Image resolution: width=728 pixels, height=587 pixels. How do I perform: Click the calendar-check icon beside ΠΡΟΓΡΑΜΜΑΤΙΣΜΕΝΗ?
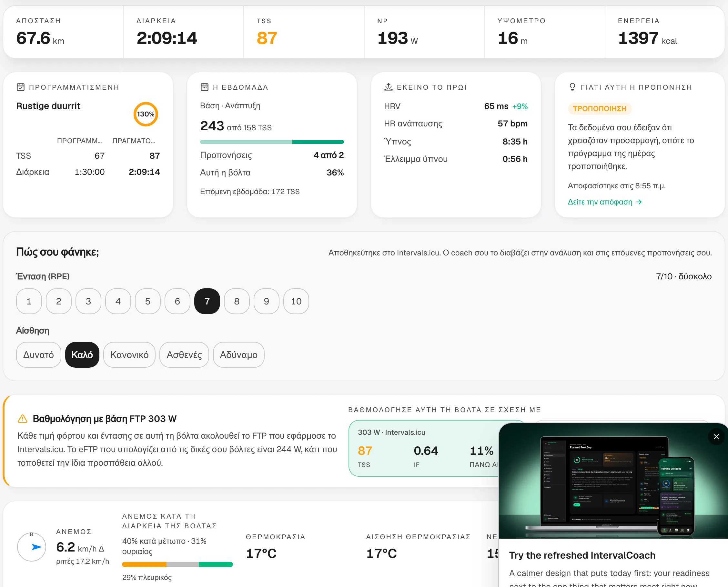[x=21, y=87]
